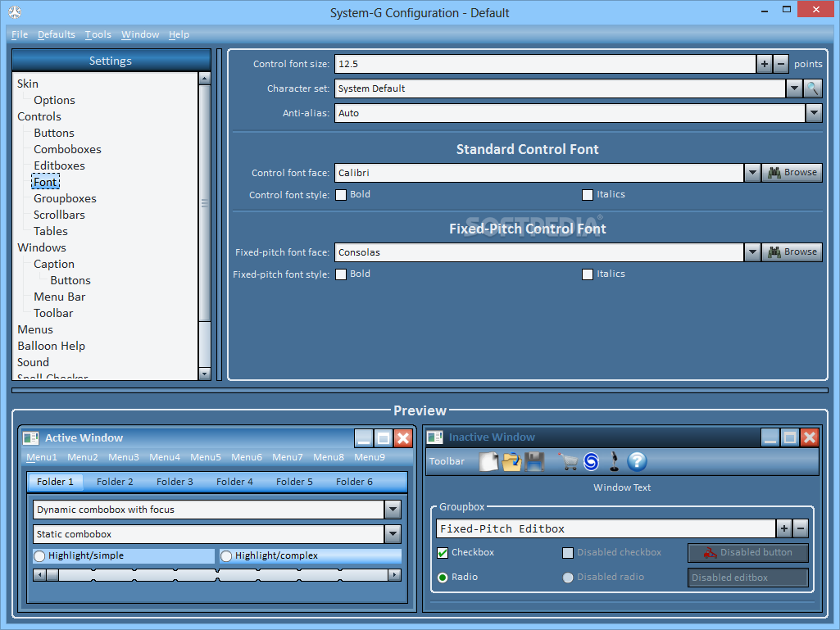
Task: Enable Italics for fixed-pitch font style
Action: [x=588, y=274]
